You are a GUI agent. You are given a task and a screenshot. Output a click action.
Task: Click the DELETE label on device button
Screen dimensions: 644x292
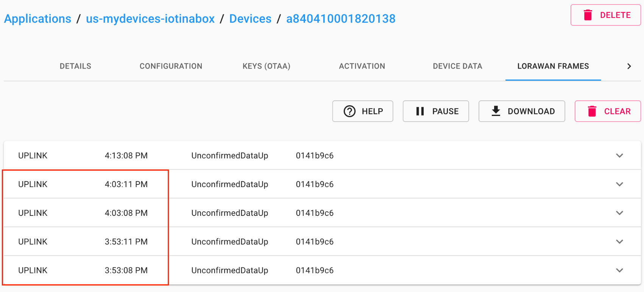[615, 15]
